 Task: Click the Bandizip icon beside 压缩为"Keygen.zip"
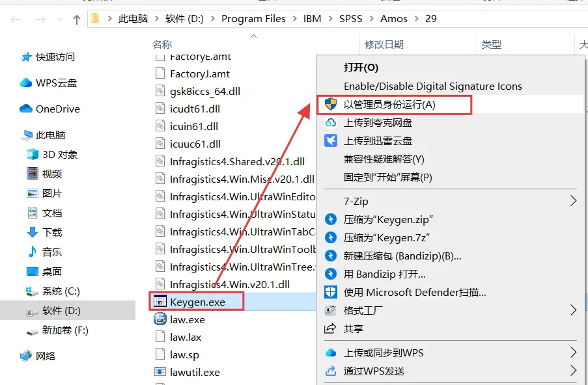tap(331, 219)
